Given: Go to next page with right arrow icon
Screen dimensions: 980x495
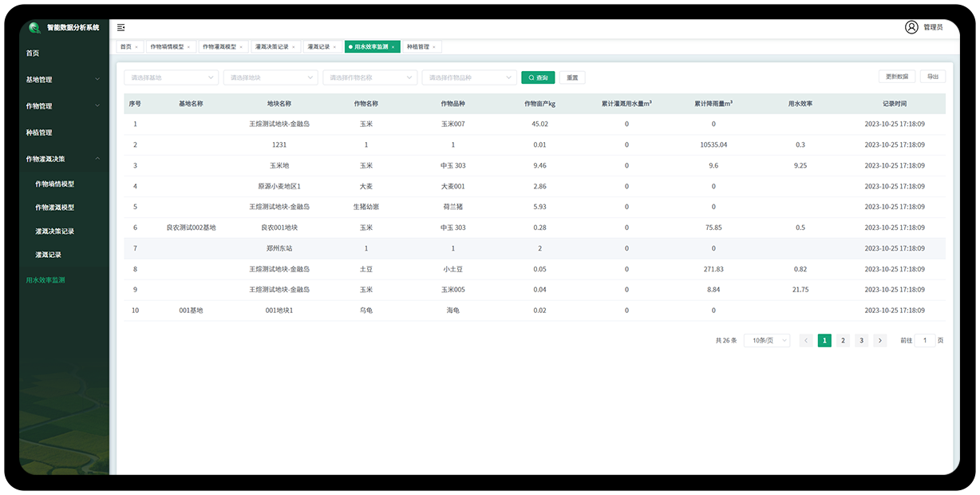Looking at the screenshot, I should click(x=880, y=340).
